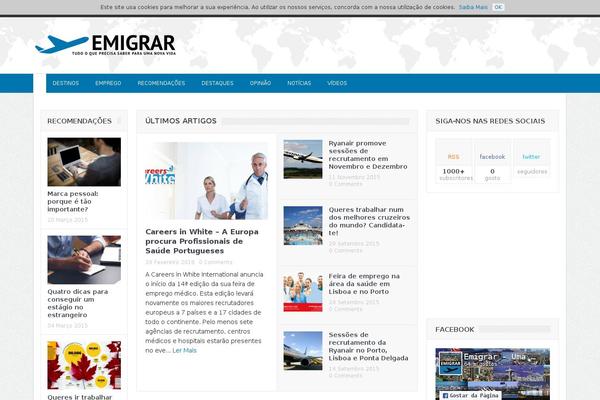Open 'Feira de emprego na área da saúde'
The width and height of the screenshot is (600, 400).
click(x=364, y=284)
